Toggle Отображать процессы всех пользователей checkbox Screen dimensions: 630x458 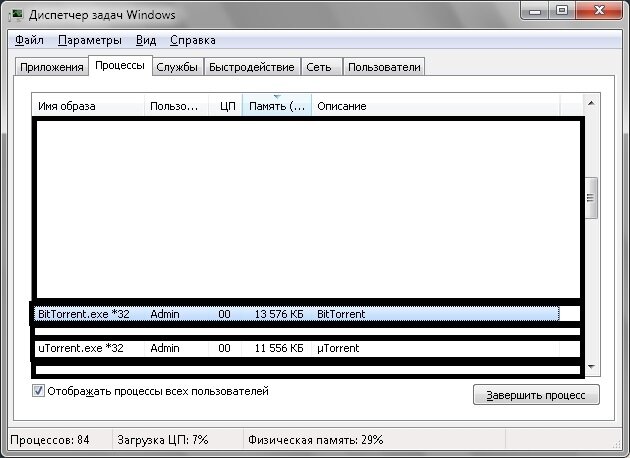point(38,391)
